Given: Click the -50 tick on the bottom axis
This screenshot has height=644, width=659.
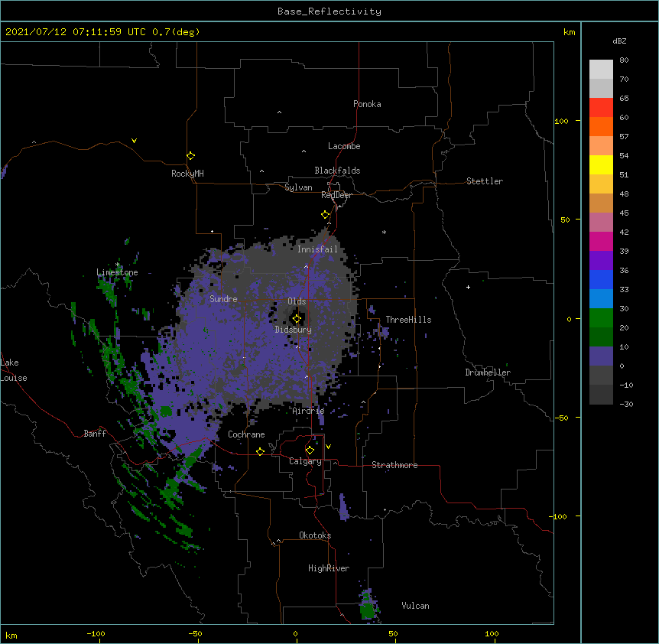Looking at the screenshot, I should [x=195, y=633].
